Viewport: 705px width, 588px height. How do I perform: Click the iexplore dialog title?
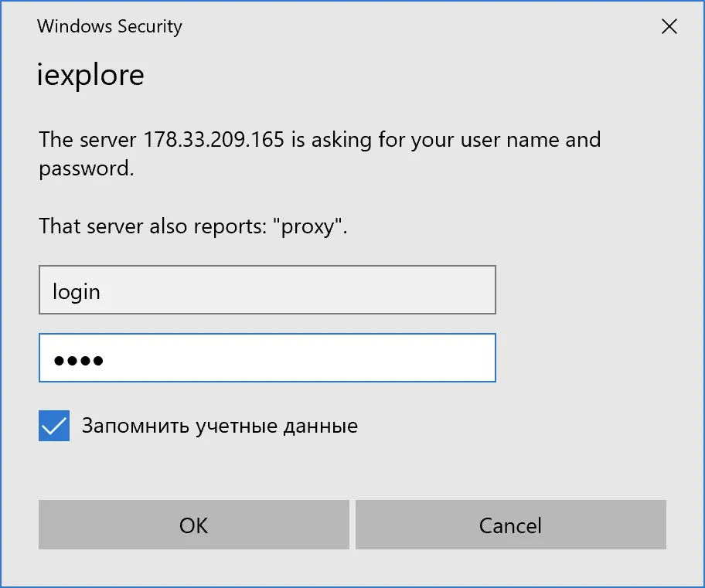pos(90,75)
